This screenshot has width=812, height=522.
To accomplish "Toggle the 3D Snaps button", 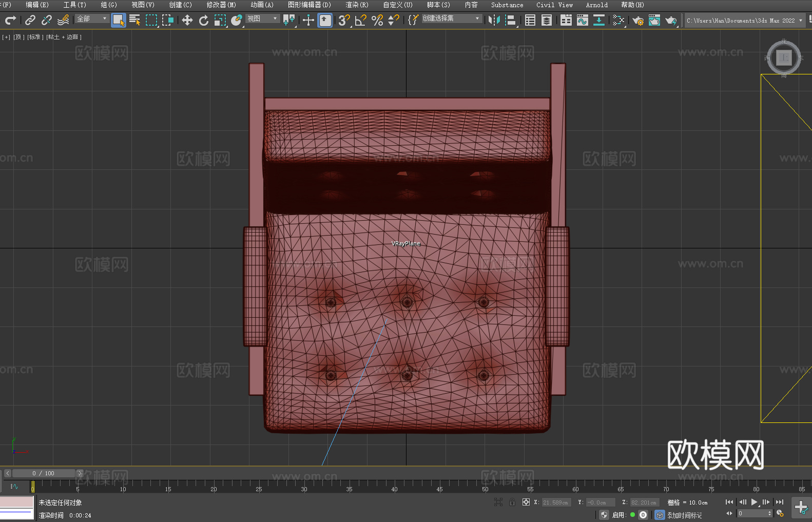I will point(344,20).
